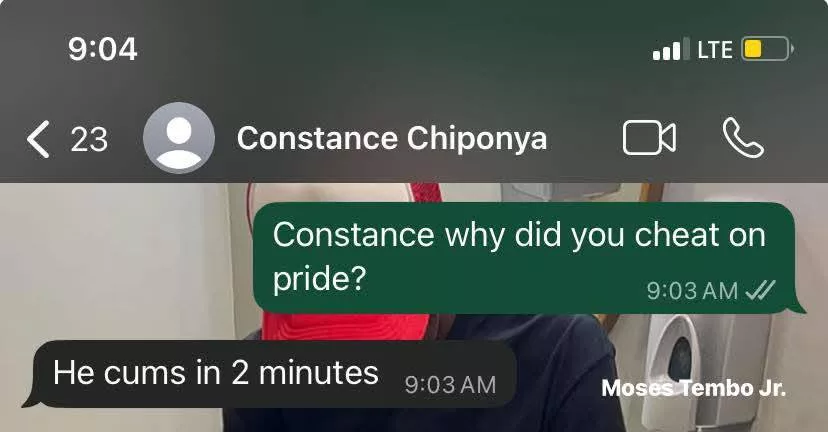
Task: Tap the cellular signal bars icon
Action: (x=671, y=49)
